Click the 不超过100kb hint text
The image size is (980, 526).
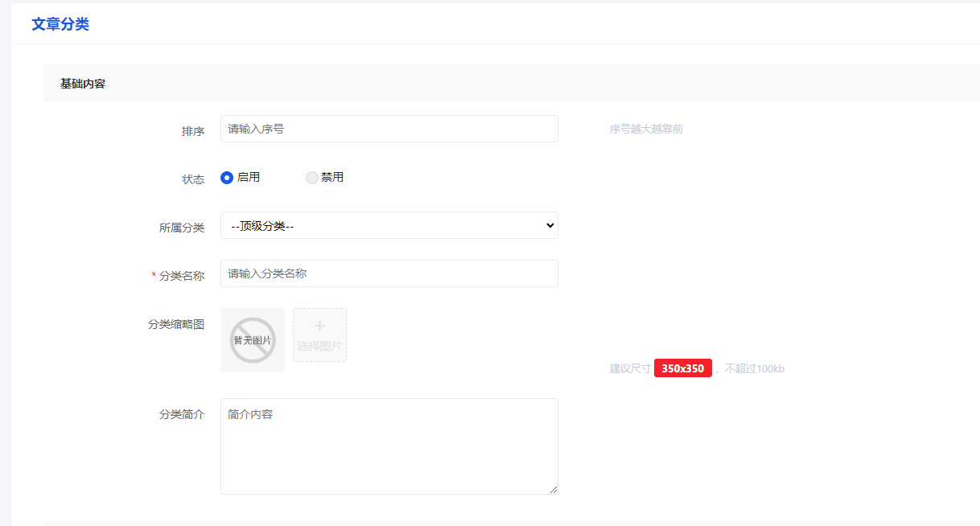pos(754,368)
